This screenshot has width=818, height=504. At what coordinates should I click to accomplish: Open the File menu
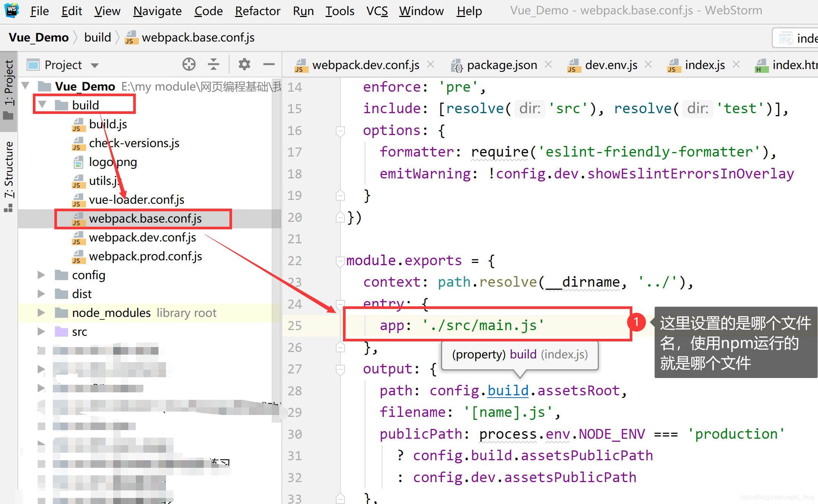click(x=40, y=11)
